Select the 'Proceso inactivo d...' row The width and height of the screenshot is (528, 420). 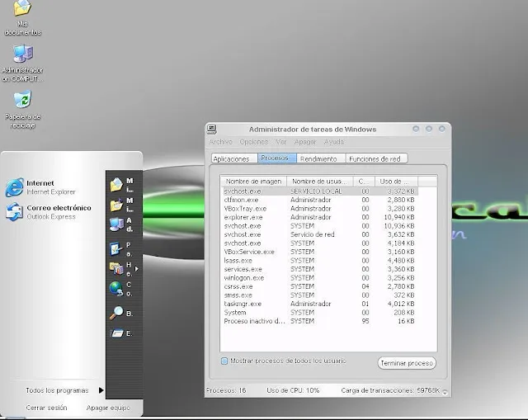[320, 321]
